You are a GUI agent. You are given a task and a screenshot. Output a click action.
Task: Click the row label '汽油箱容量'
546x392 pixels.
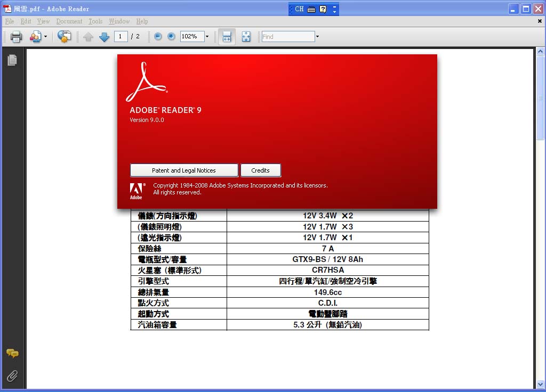pos(157,325)
